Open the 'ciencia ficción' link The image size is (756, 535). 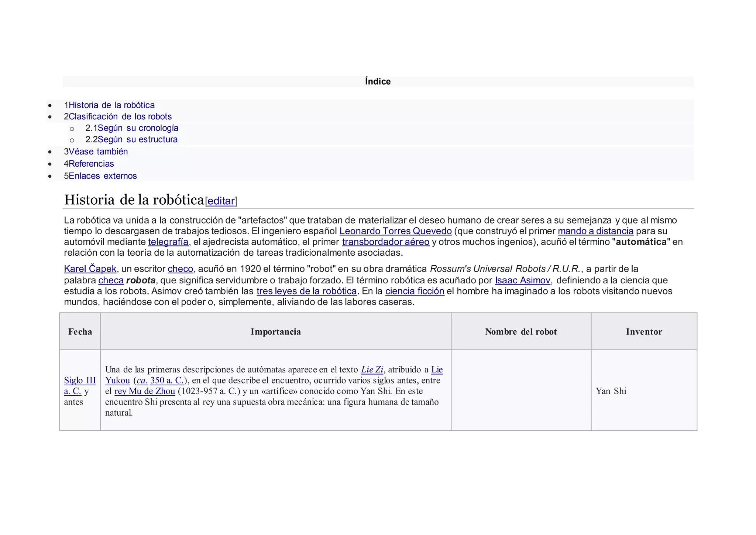click(x=415, y=291)
